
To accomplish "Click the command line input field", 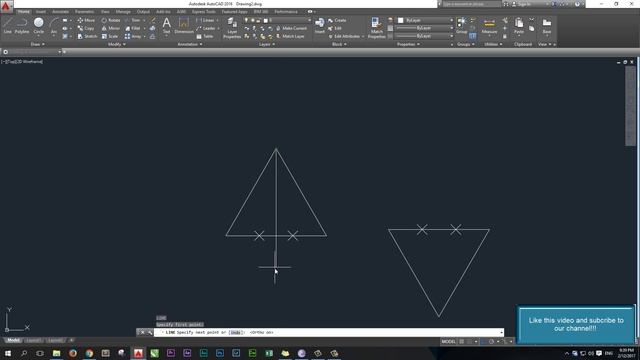I will click(329, 332).
